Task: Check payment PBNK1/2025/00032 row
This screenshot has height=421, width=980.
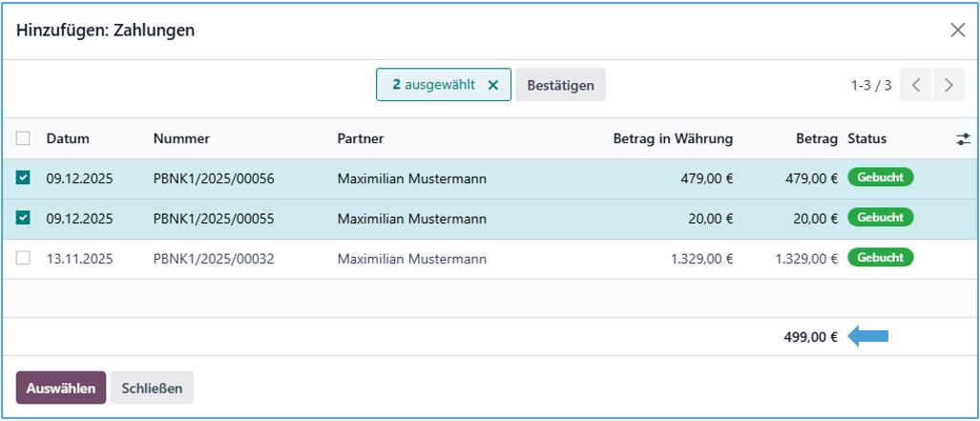Action: 24,259
